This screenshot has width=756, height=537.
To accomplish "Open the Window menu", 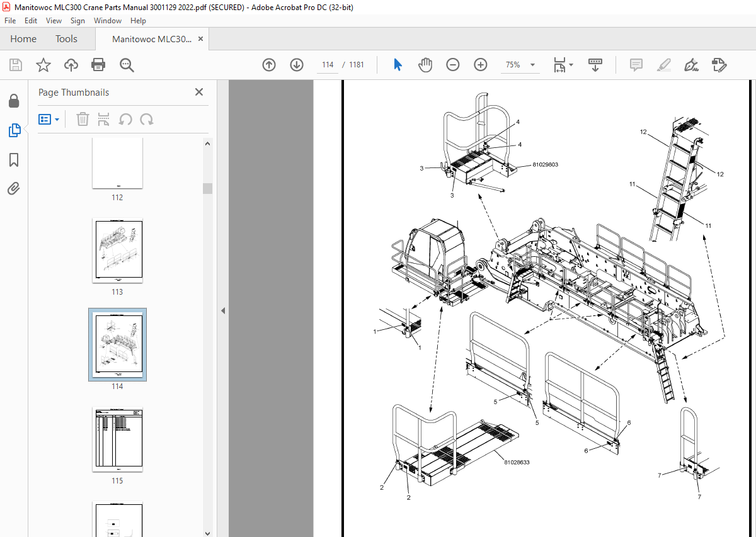I will coord(108,21).
